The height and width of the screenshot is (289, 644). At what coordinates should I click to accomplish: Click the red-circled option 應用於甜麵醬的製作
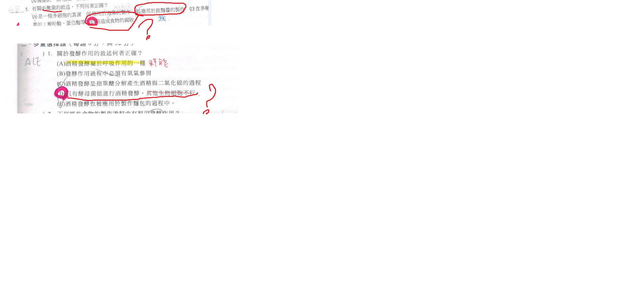(160, 10)
